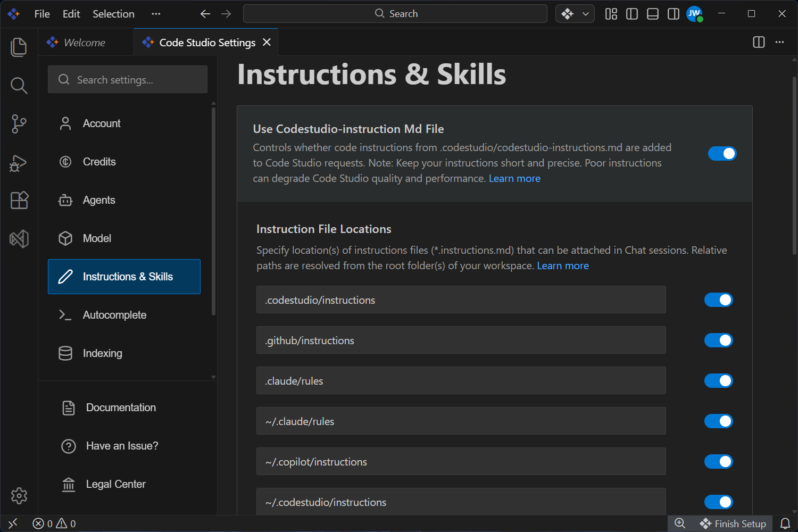Open Agents settings section

(124, 200)
